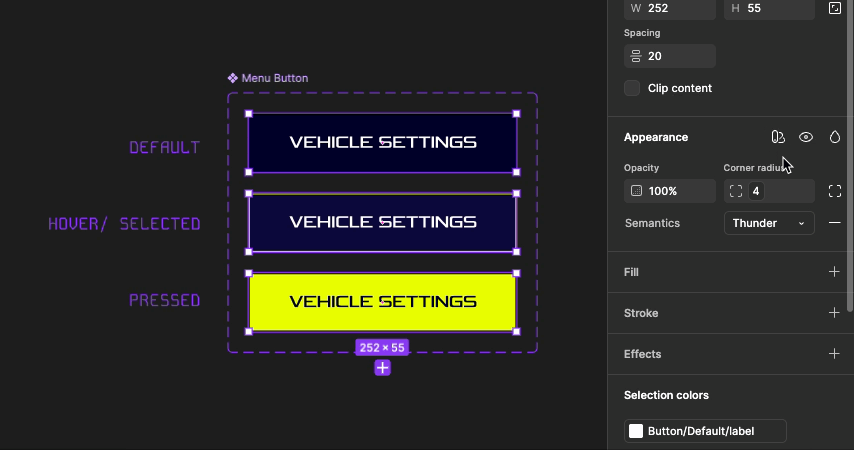Image resolution: width=854 pixels, height=450 pixels.
Task: Click the corner radius icon beside value 4
Action: click(736, 191)
